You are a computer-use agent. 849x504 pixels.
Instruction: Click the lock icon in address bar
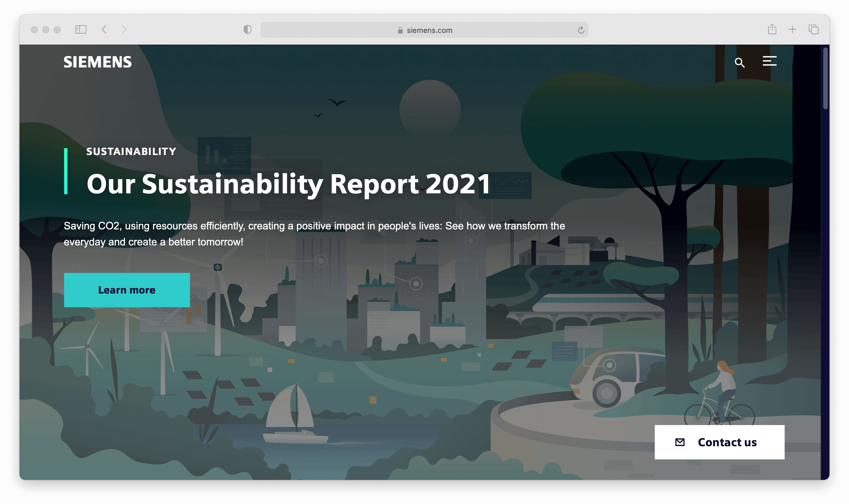coord(400,30)
